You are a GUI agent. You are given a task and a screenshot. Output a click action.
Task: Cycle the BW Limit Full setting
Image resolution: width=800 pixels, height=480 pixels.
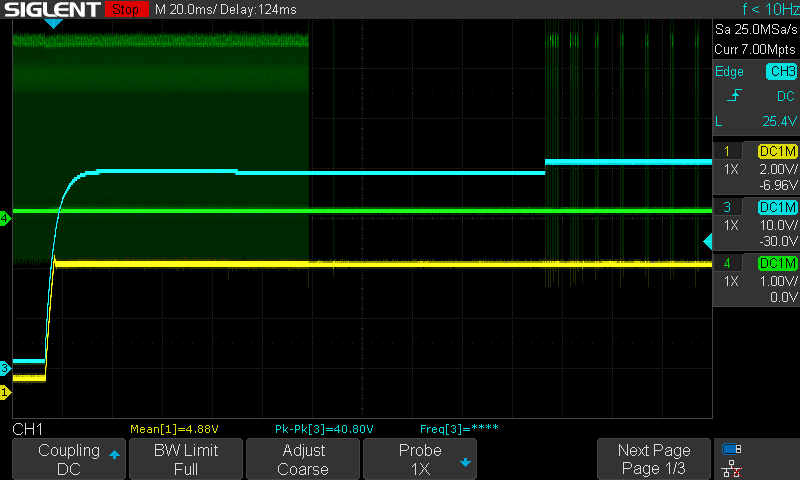(185, 459)
